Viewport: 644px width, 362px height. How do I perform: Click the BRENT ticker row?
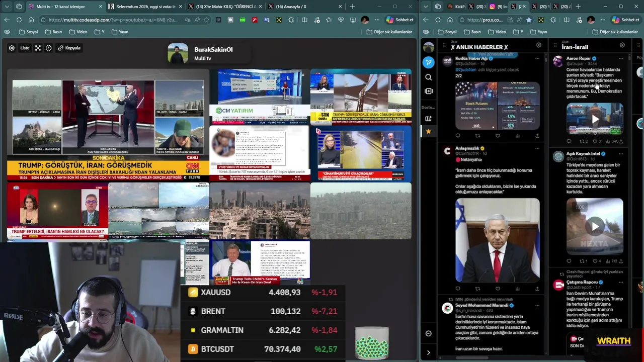(263, 311)
